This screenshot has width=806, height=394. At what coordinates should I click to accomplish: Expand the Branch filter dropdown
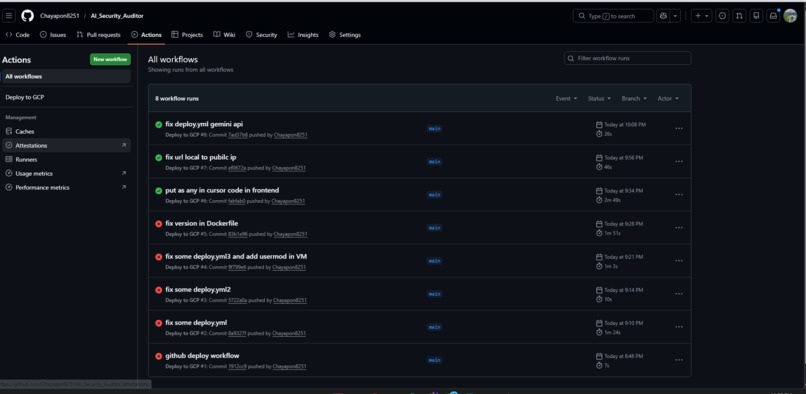(x=634, y=98)
